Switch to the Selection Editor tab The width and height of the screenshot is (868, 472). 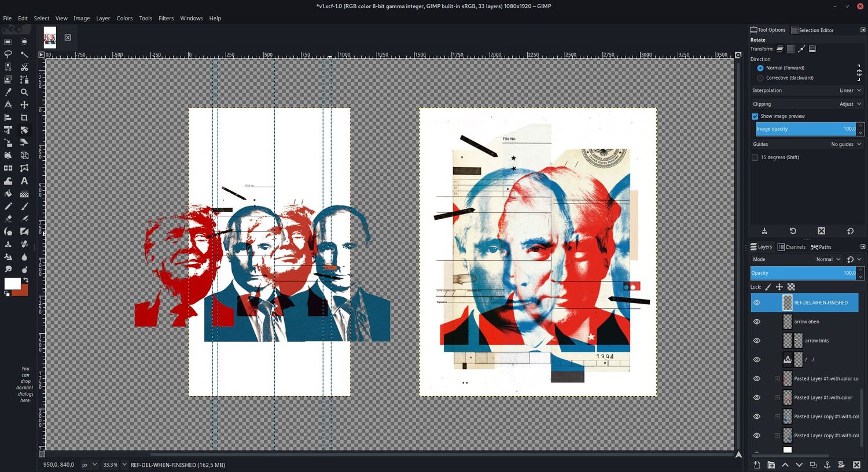click(812, 30)
